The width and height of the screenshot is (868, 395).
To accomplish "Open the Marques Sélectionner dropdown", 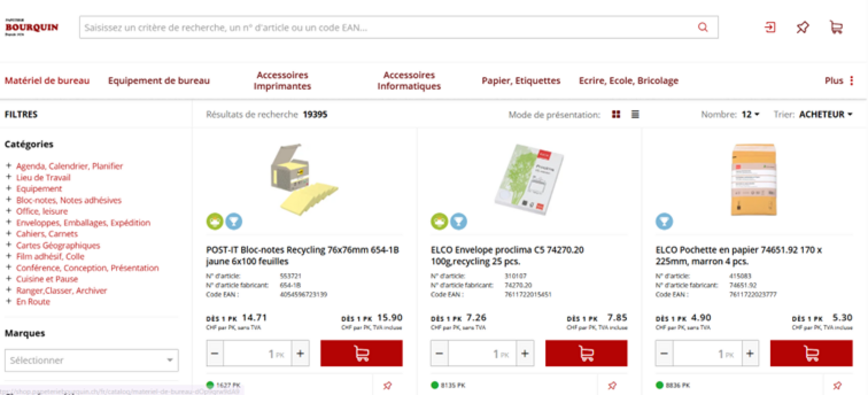I will click(x=92, y=360).
